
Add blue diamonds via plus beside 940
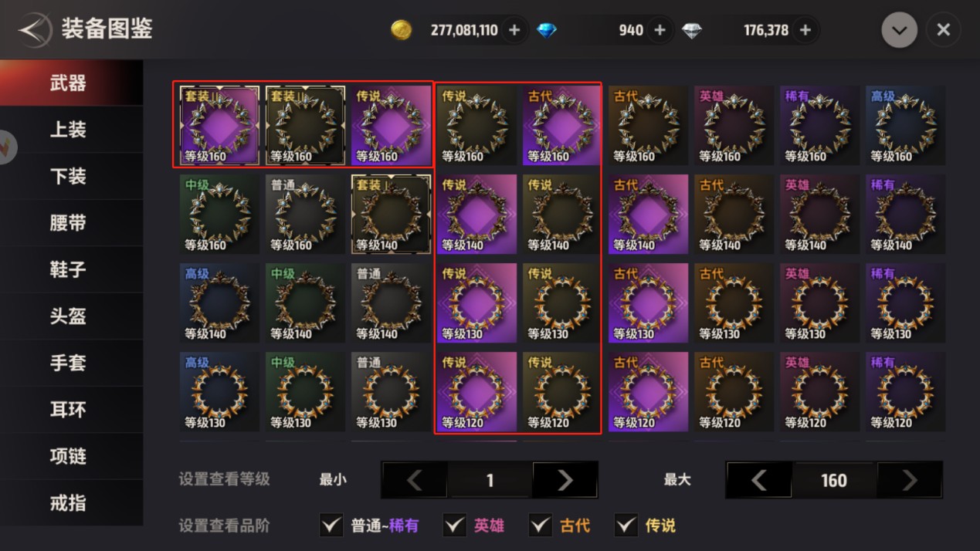(660, 30)
